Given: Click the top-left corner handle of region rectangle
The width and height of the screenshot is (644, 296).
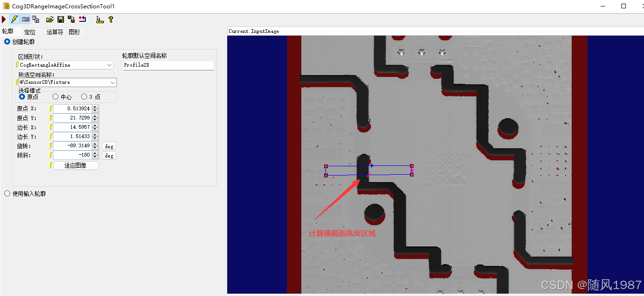Looking at the screenshot, I should pyautogui.click(x=326, y=166).
